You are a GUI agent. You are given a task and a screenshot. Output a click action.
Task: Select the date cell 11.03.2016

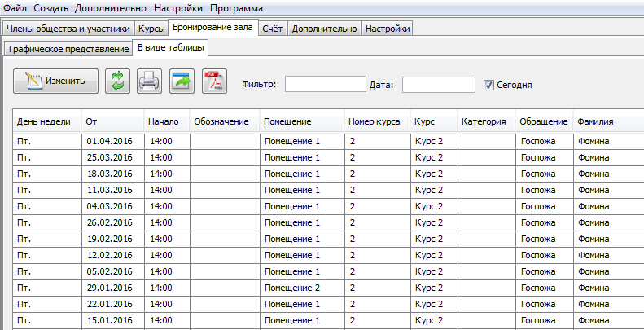tap(113, 190)
